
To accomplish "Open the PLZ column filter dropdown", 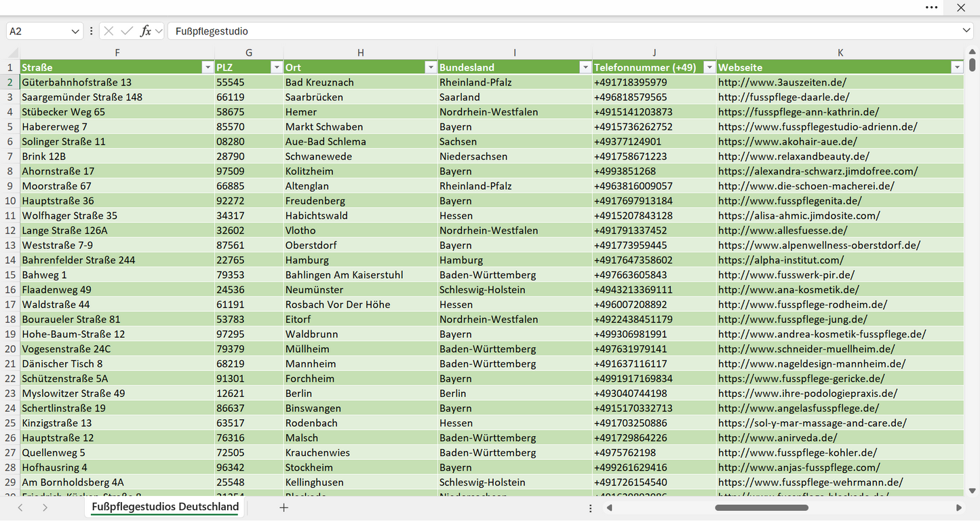I will click(x=277, y=67).
